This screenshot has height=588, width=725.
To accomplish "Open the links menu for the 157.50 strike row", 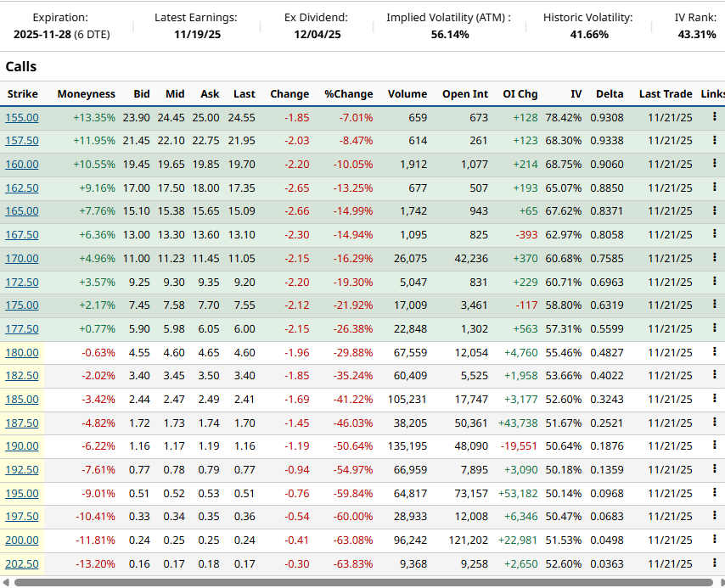I will [714, 140].
